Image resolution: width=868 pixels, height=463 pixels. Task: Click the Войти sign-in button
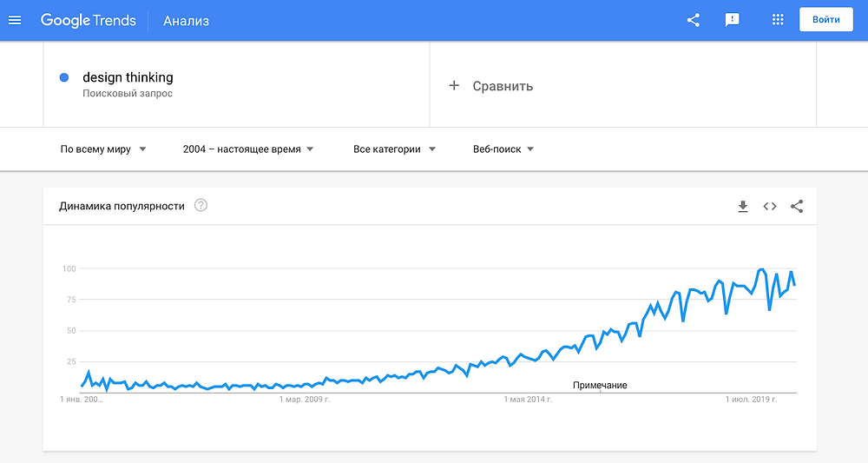click(x=826, y=19)
